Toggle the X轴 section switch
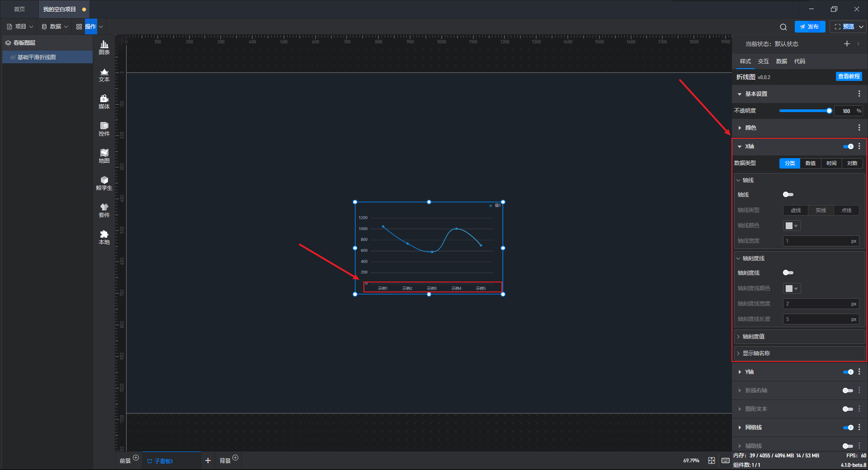The image size is (868, 470). click(x=848, y=146)
